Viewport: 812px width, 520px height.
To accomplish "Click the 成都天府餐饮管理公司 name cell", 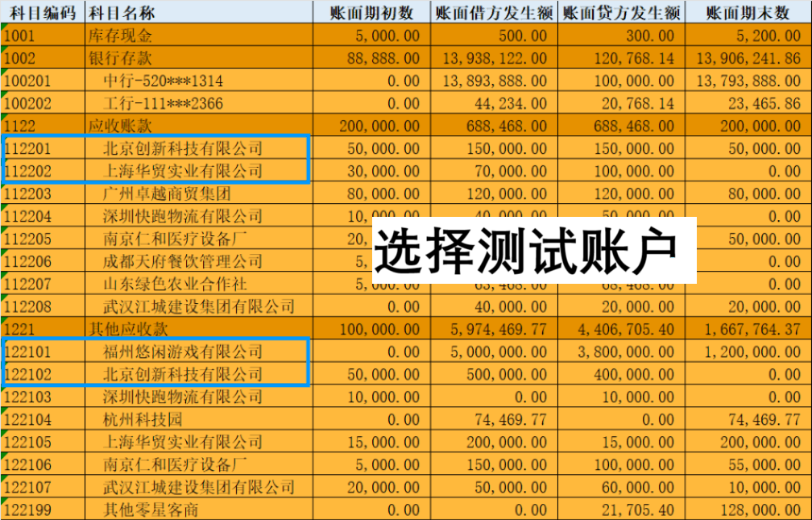I will click(200, 261).
